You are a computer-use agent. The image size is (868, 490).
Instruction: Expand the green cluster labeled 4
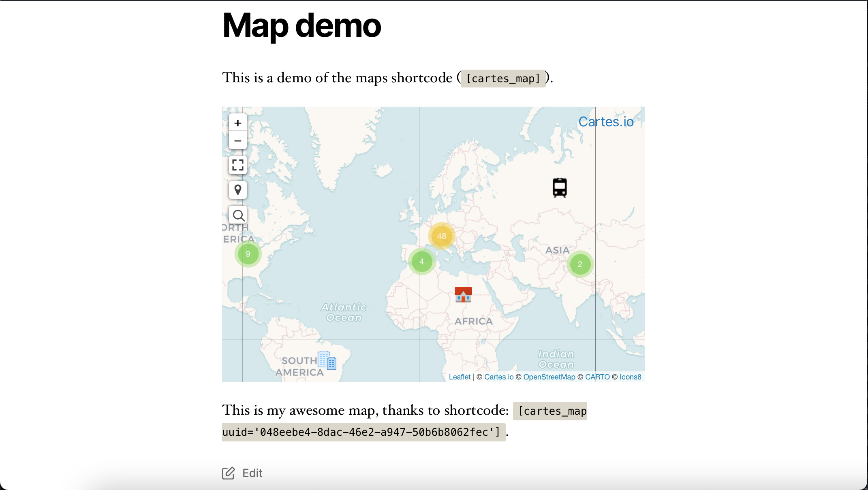click(x=421, y=262)
